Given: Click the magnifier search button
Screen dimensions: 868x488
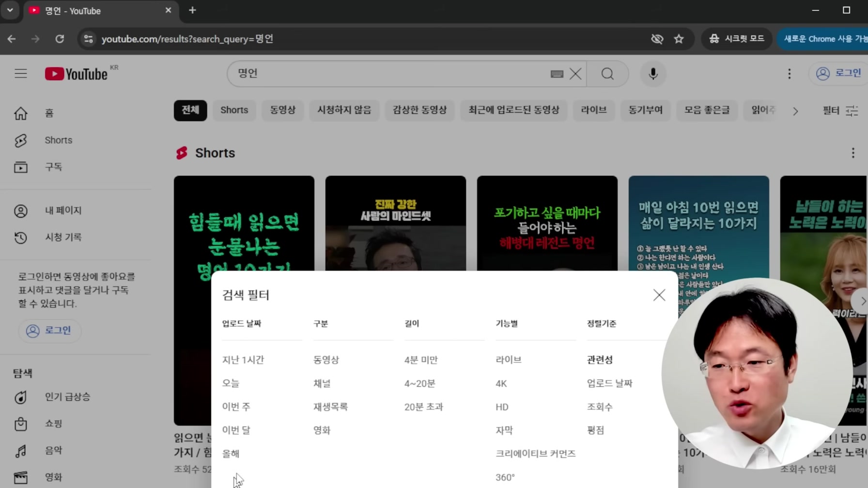Looking at the screenshot, I should pyautogui.click(x=607, y=74).
